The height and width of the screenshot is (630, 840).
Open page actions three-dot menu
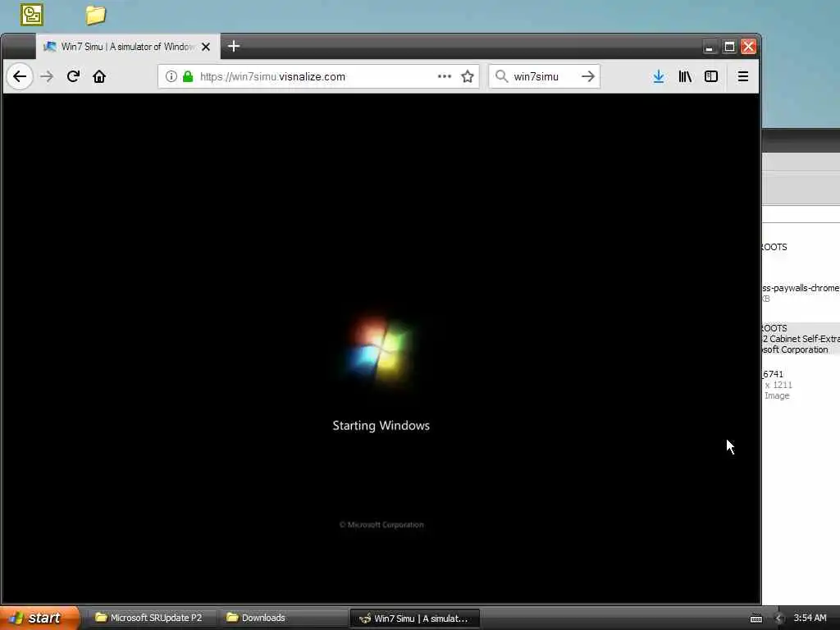(x=444, y=76)
